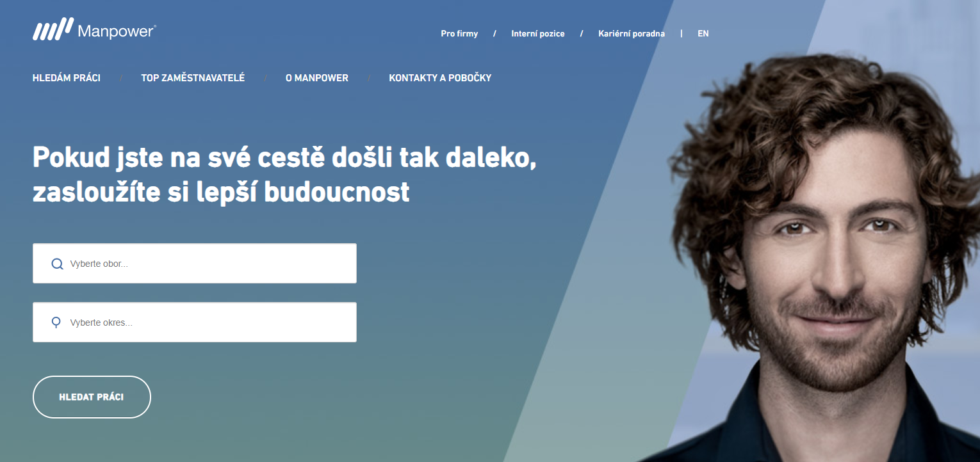
Task: Click the location pin icon
Action: [x=56, y=323]
